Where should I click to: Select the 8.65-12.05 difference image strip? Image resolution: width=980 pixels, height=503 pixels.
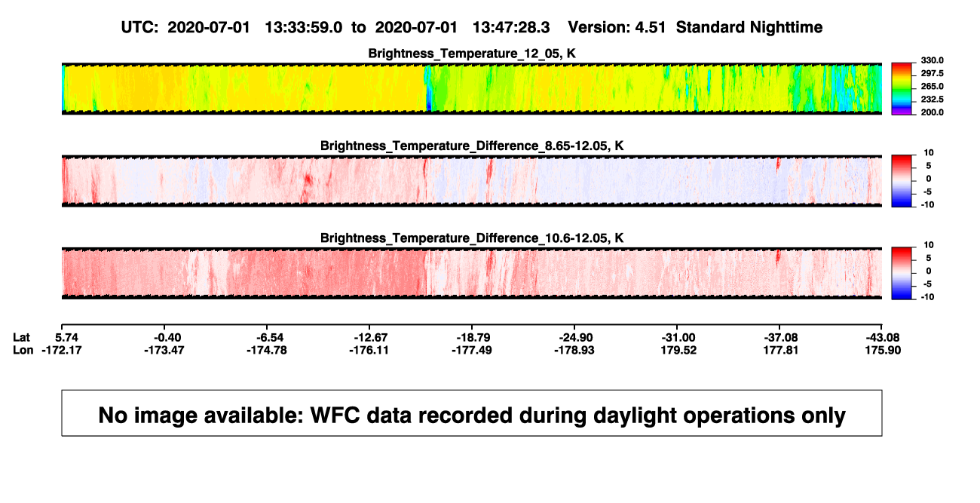(472, 181)
